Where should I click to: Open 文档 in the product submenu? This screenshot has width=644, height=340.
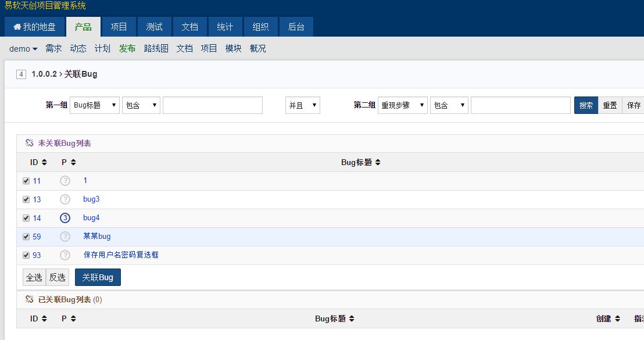pos(184,48)
